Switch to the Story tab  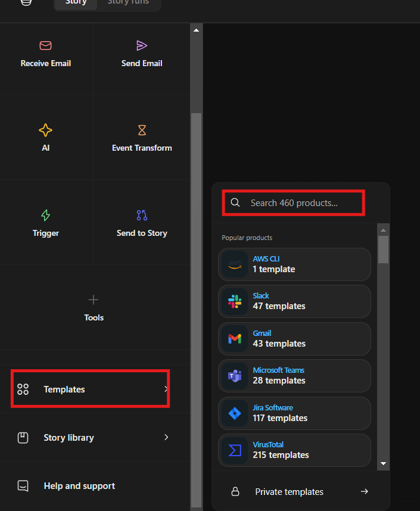[76, 2]
